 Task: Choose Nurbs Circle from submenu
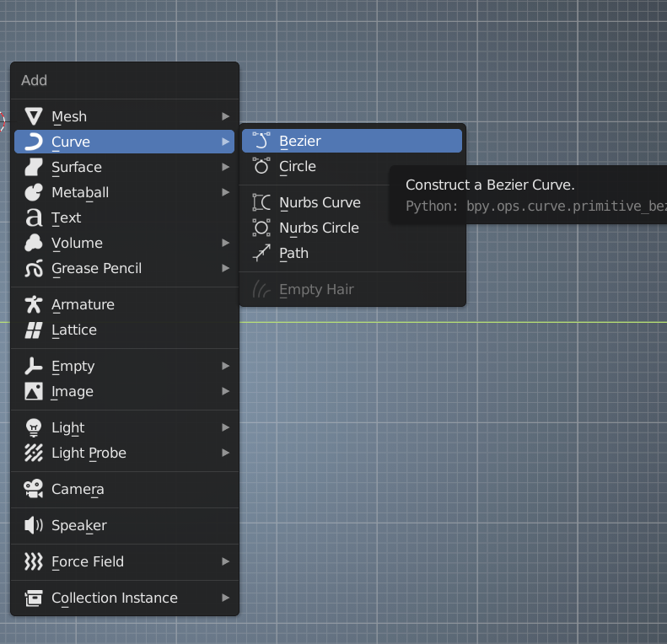[352, 228]
